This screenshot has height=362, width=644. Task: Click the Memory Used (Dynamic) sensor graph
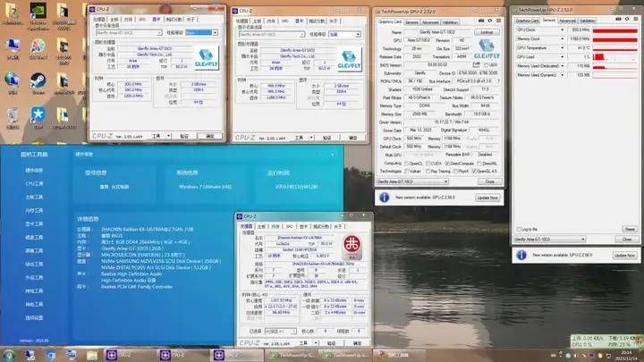[x=614, y=75]
